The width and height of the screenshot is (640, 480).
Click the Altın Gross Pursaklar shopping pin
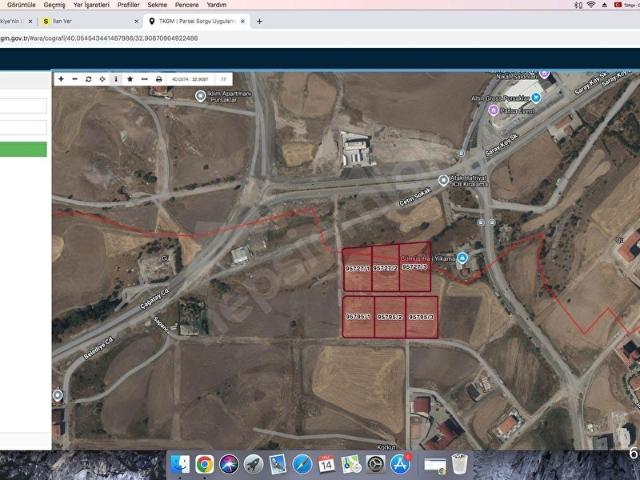tap(536, 98)
